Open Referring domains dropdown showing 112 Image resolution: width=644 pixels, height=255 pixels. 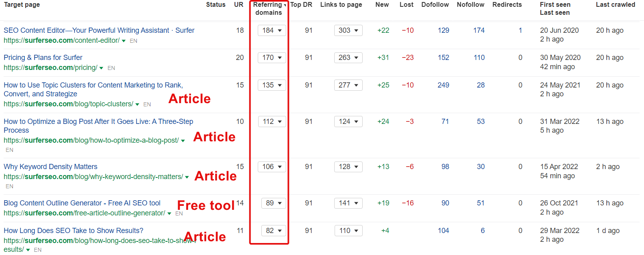point(272,122)
